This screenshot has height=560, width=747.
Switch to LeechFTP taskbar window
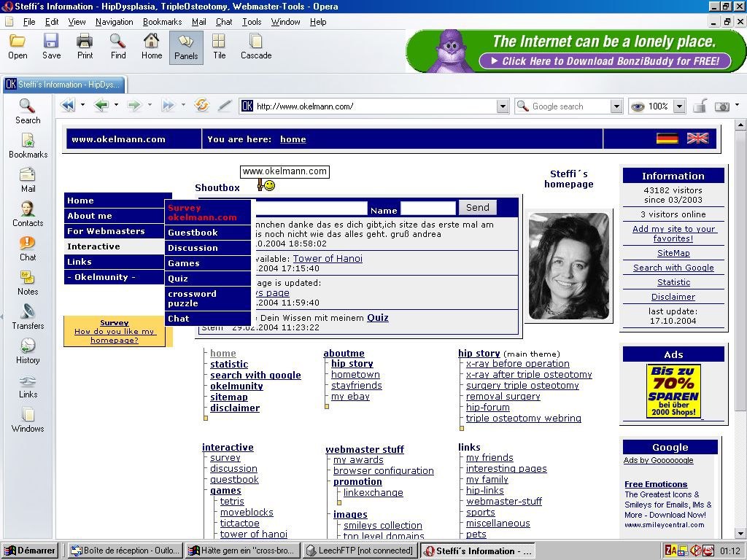point(360,551)
